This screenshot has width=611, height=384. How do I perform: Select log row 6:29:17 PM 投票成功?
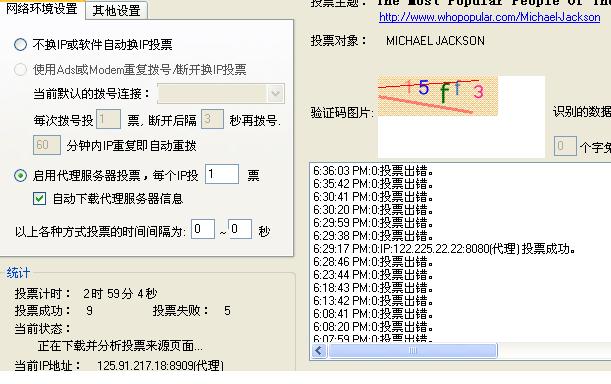tap(445, 249)
